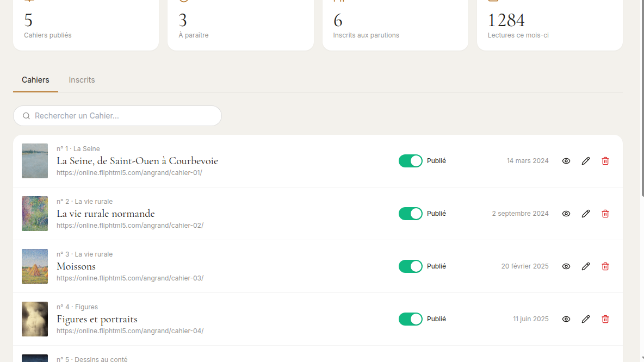
Task: Click the Lectures ce mois-ci label
Action: click(518, 35)
